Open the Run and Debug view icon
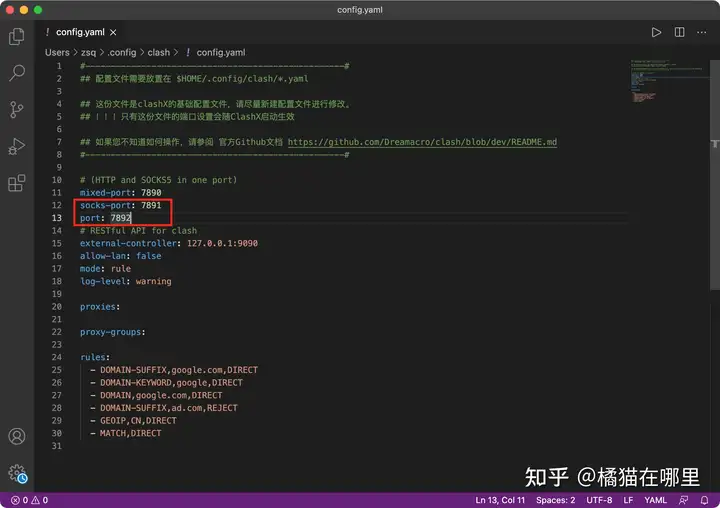The height and width of the screenshot is (508, 720). coord(17,147)
